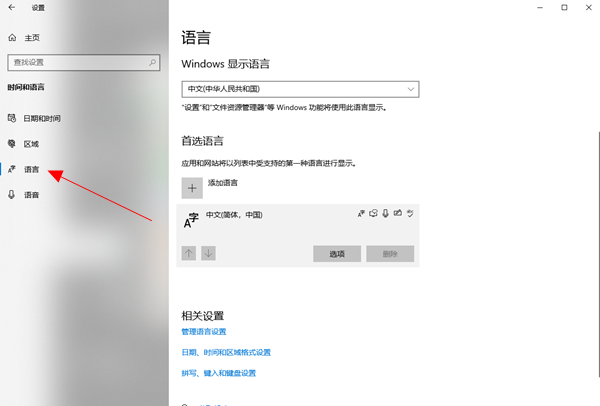This screenshot has width=600, height=406.
Task: Minimize the Settings window
Action: [540, 7]
